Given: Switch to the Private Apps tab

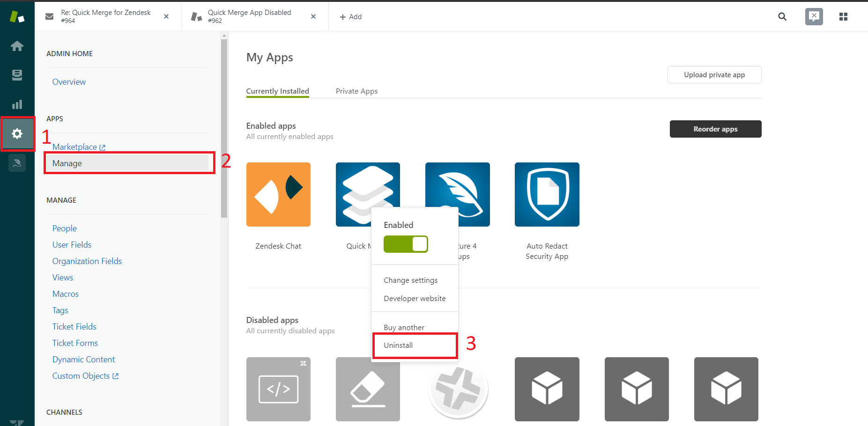Looking at the screenshot, I should pos(356,91).
